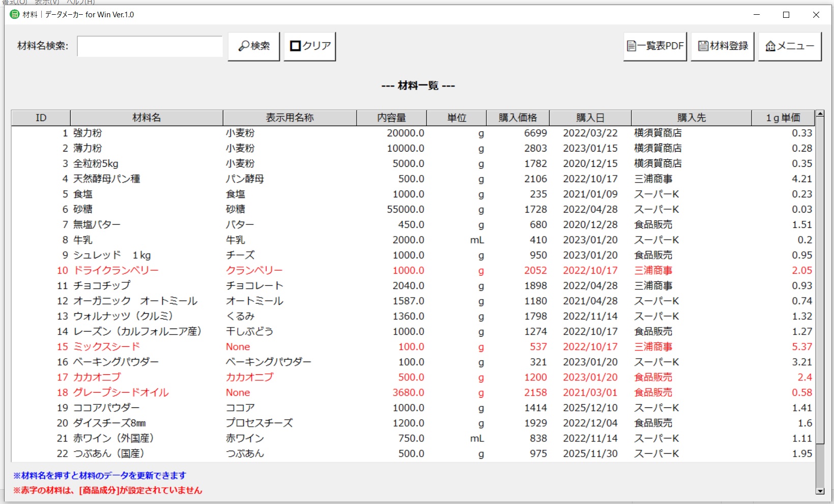Open material シュレッド 1kg
Viewport: 834px width, 504px height.
[x=112, y=255]
